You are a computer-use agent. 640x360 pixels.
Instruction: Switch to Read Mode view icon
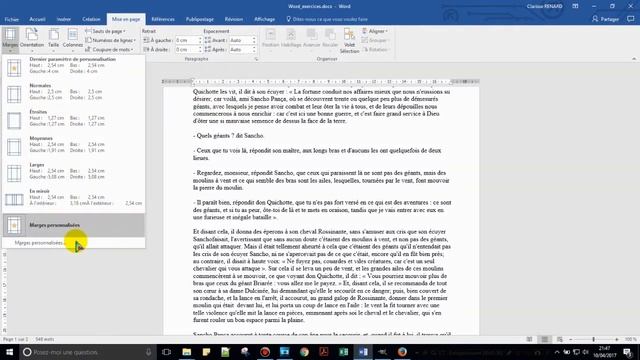pyautogui.click(x=529, y=339)
